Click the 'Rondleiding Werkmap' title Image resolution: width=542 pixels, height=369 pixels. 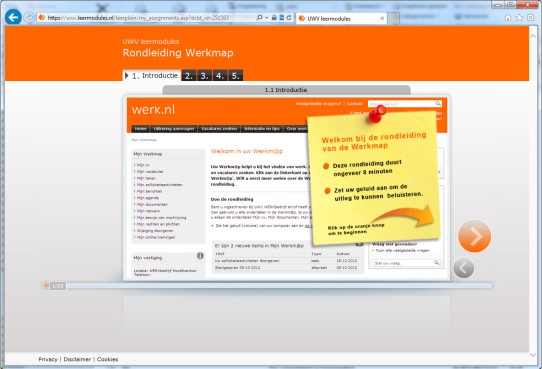tap(178, 53)
